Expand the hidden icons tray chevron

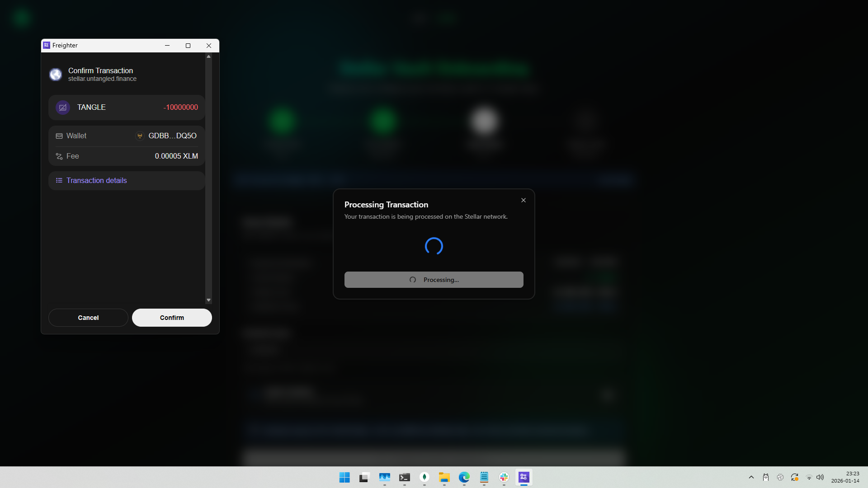[x=751, y=477]
